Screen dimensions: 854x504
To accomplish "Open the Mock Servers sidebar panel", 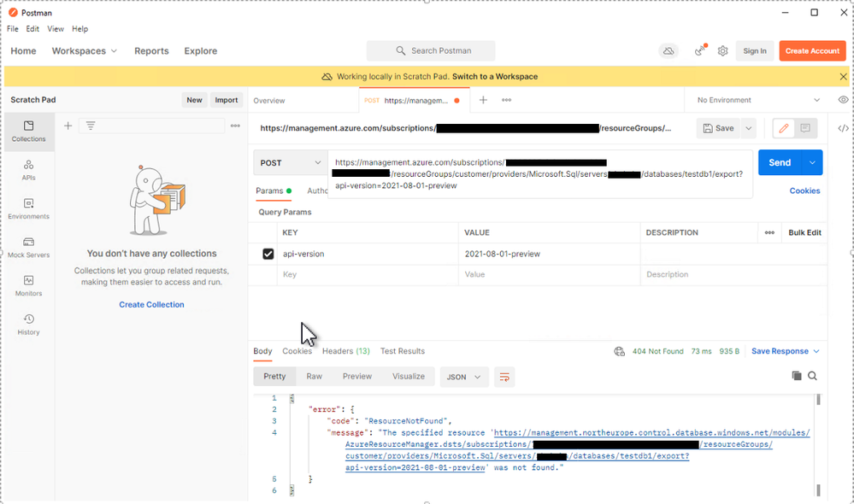I will pyautogui.click(x=29, y=247).
